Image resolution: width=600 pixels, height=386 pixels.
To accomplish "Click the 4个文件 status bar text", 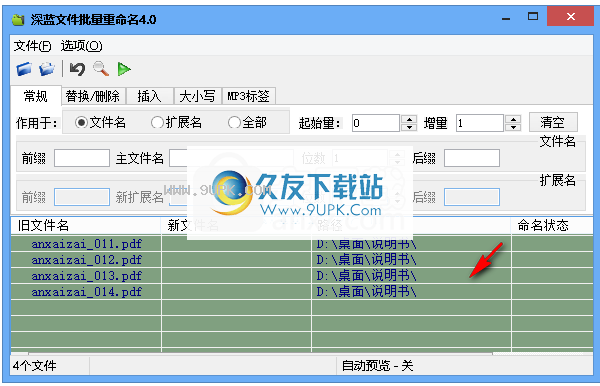I will pyautogui.click(x=34, y=366).
